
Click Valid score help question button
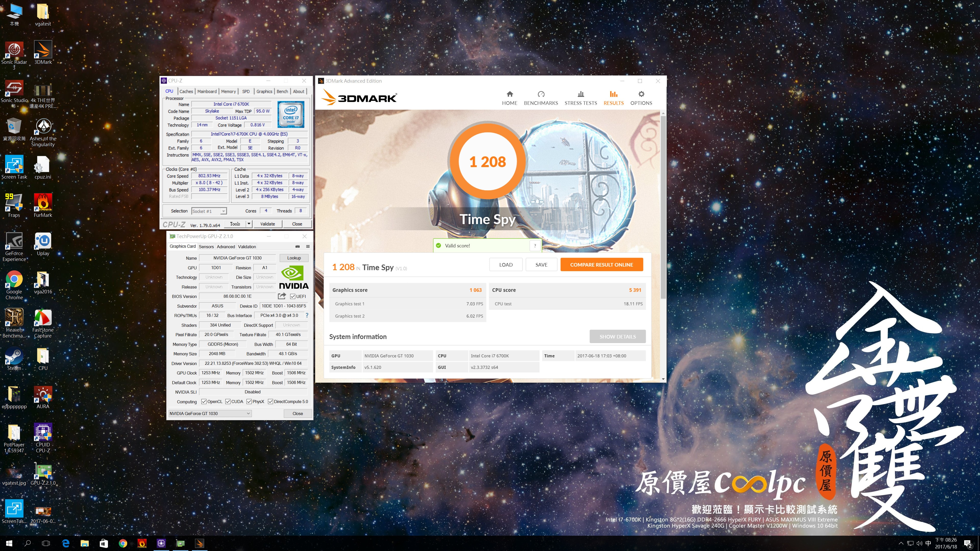pos(535,246)
